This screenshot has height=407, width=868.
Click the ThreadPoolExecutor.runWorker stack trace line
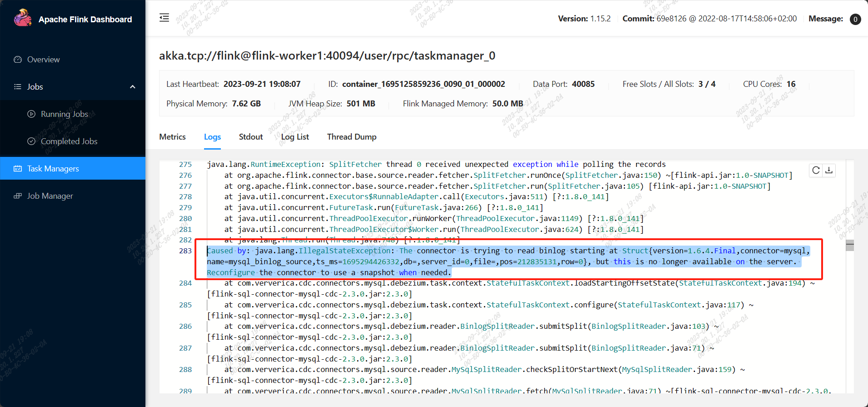(x=434, y=219)
